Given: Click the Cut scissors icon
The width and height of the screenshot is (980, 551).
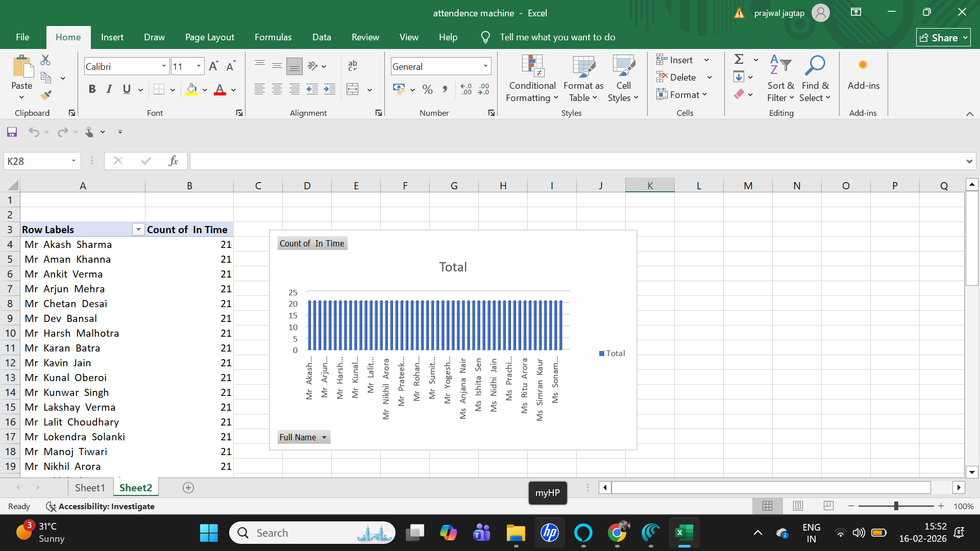Looking at the screenshot, I should click(x=45, y=60).
